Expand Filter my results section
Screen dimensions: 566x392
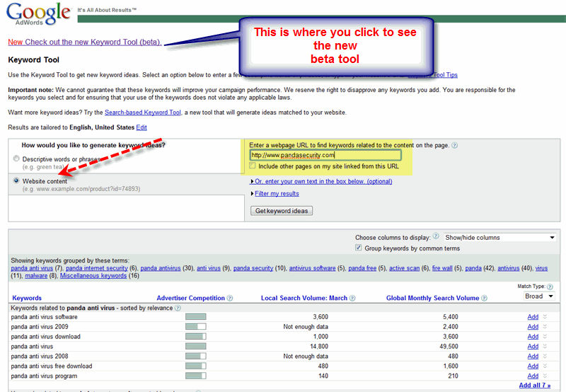tap(277, 194)
